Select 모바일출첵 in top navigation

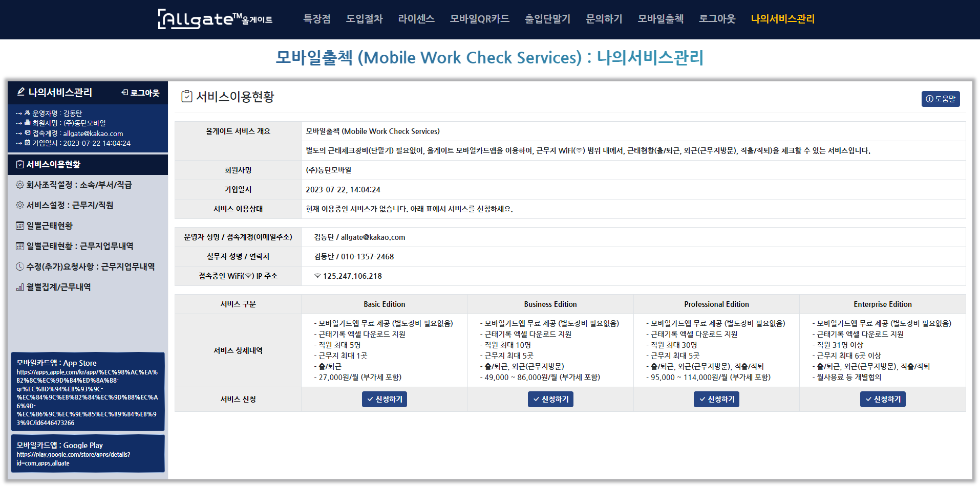661,19
